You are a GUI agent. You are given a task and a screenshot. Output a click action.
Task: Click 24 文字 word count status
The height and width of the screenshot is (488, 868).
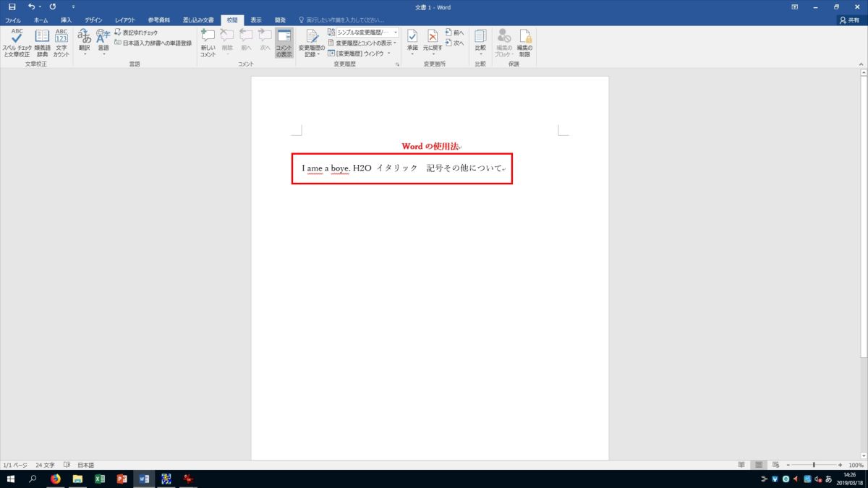[x=45, y=465]
